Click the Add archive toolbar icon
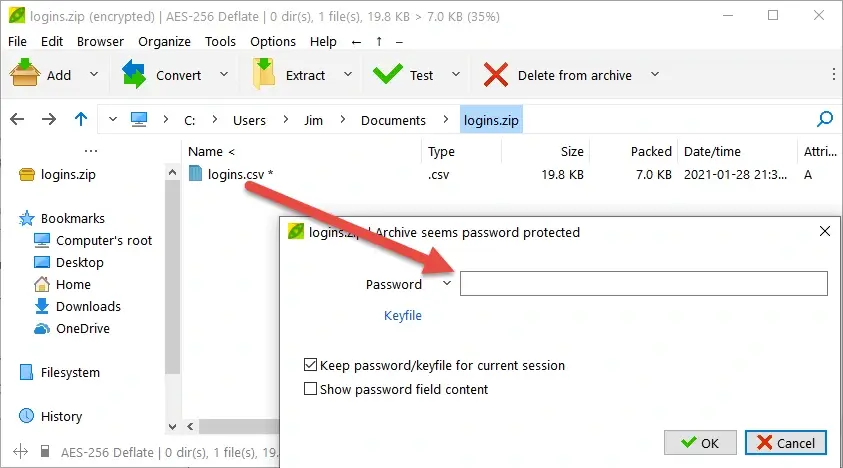This screenshot has width=843, height=468. tap(25, 75)
